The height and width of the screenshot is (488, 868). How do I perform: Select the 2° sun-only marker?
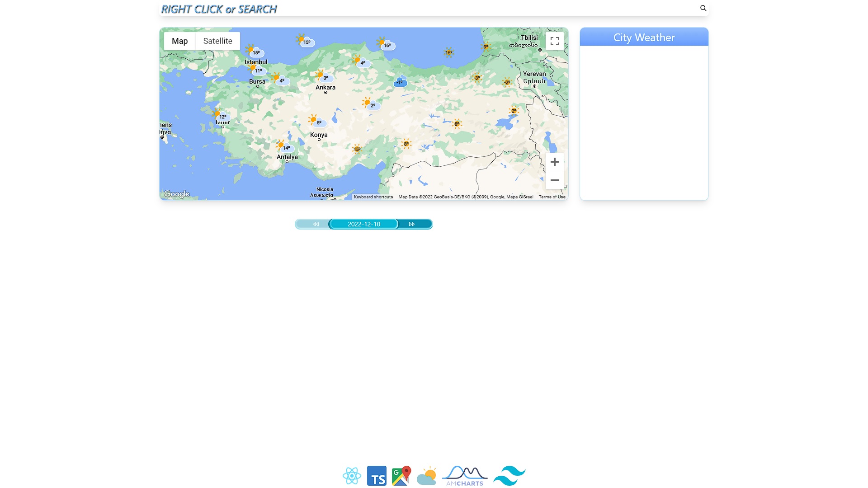514,111
